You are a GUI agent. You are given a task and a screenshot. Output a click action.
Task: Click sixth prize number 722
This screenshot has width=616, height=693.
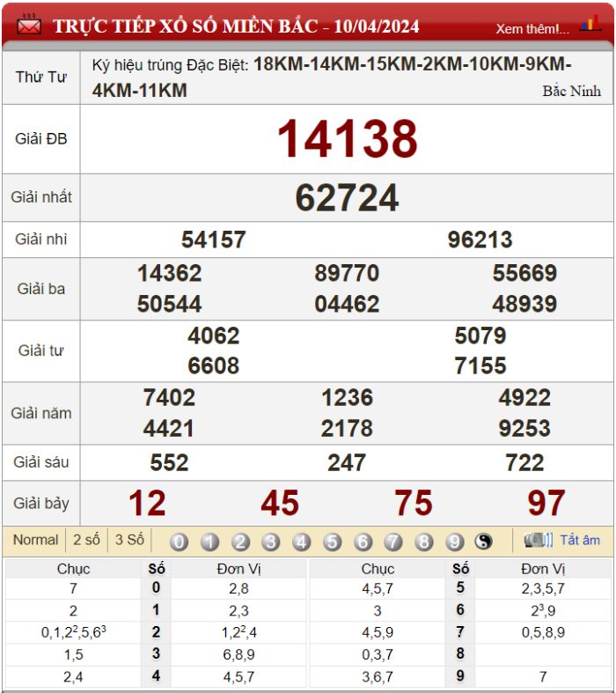tap(524, 463)
